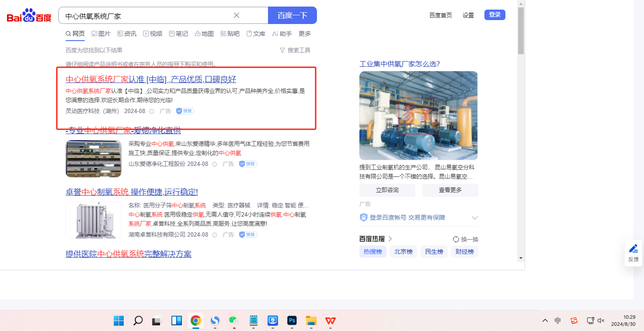Click the 立即咨询 button
644x331 pixels.
pos(387,190)
